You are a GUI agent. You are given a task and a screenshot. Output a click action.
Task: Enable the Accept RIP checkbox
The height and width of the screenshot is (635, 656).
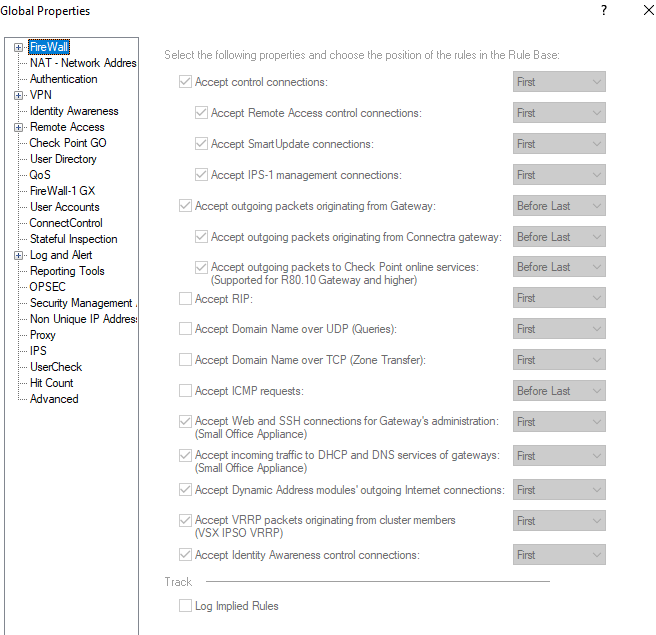185,298
